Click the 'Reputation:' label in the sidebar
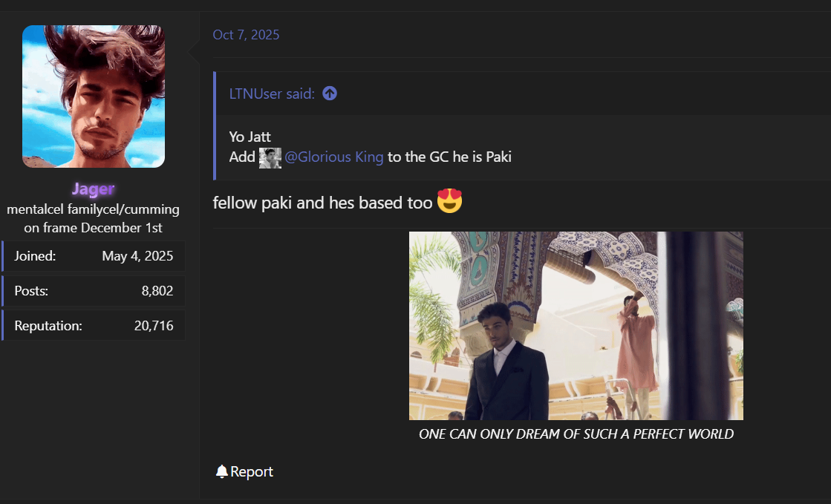The width and height of the screenshot is (831, 504). coord(48,325)
